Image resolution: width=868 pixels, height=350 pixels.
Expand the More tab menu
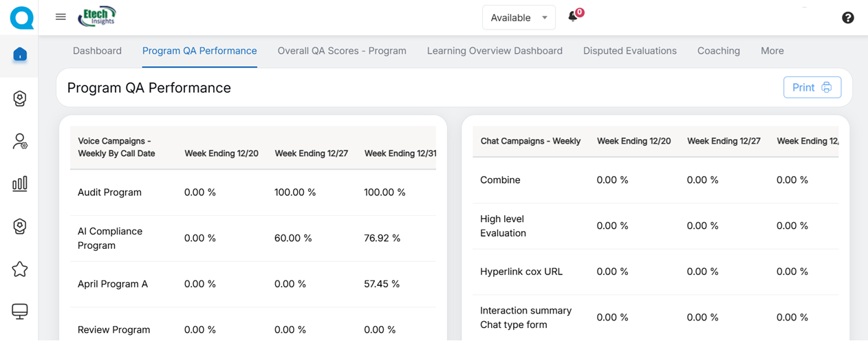(x=772, y=51)
